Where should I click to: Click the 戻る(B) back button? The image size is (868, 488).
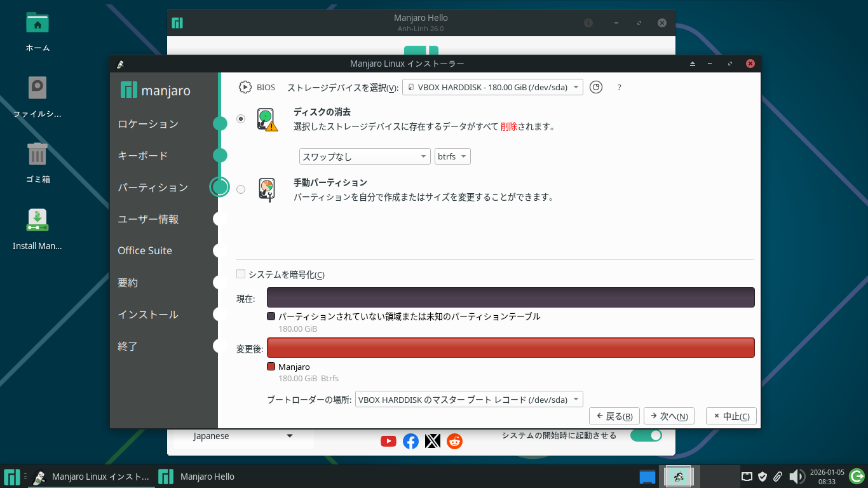click(x=614, y=416)
